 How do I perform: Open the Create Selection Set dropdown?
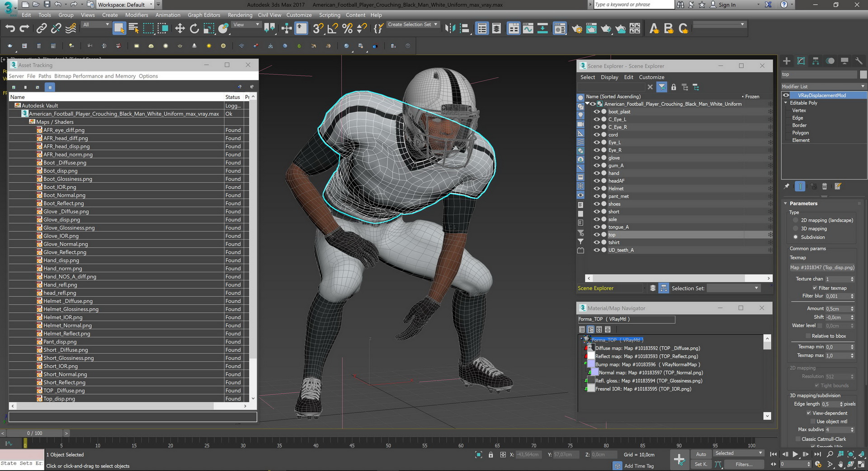tap(413, 24)
